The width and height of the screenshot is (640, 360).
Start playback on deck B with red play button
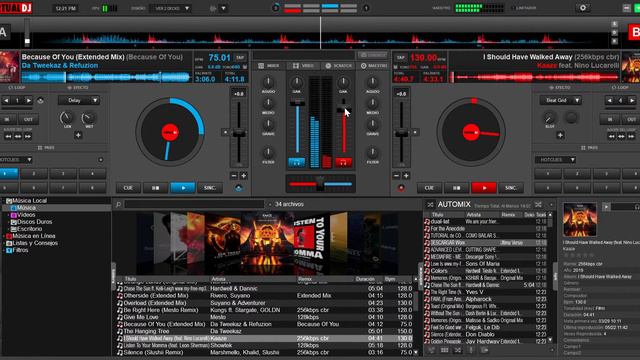[484, 188]
